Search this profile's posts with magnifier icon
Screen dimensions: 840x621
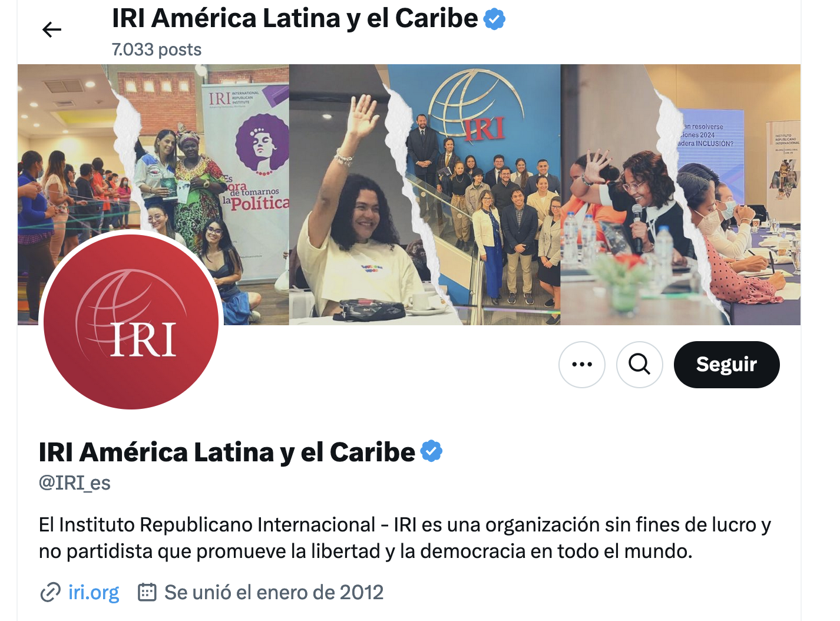(640, 364)
